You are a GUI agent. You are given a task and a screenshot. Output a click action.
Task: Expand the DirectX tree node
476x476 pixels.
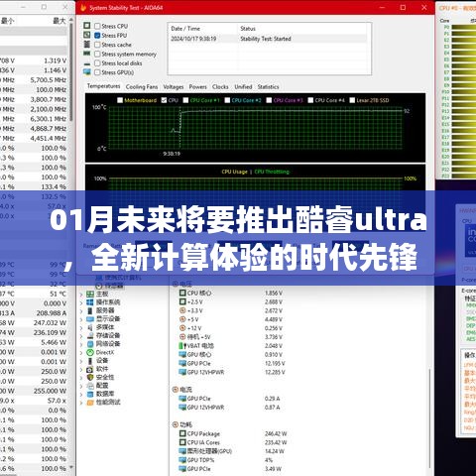(81, 352)
